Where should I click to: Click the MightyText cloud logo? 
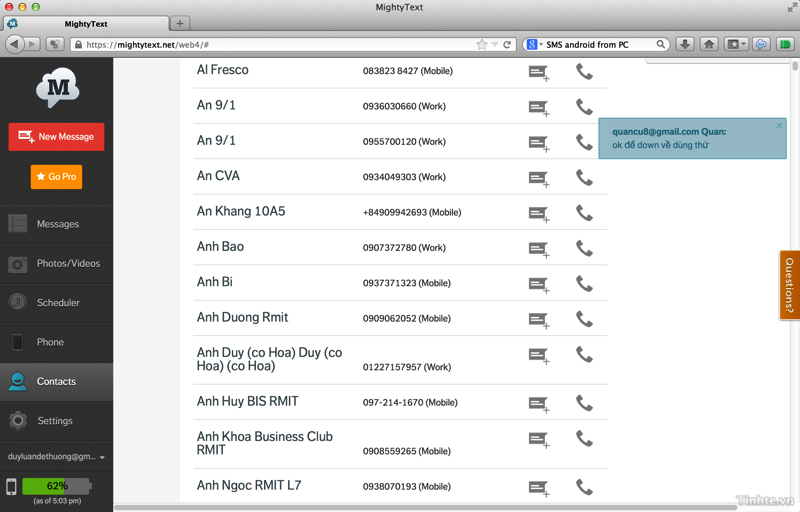[57, 89]
